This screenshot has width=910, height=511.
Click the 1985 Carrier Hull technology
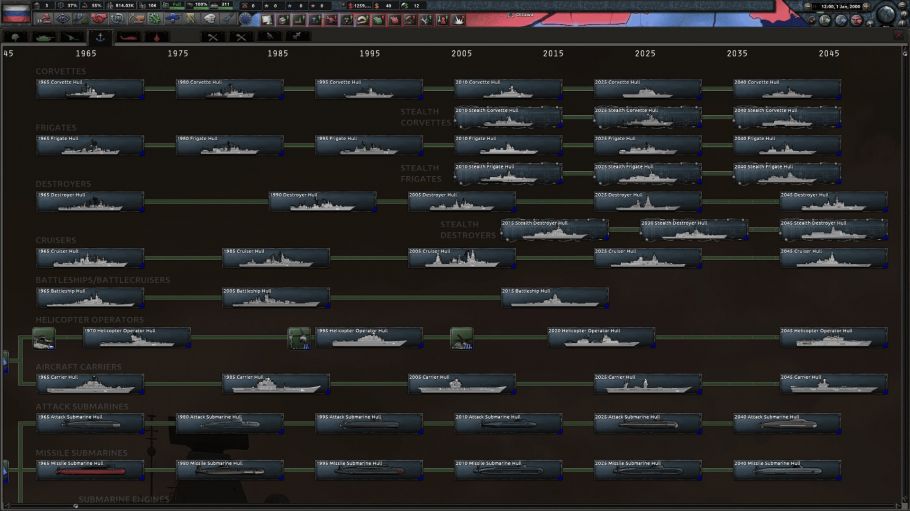pos(276,383)
